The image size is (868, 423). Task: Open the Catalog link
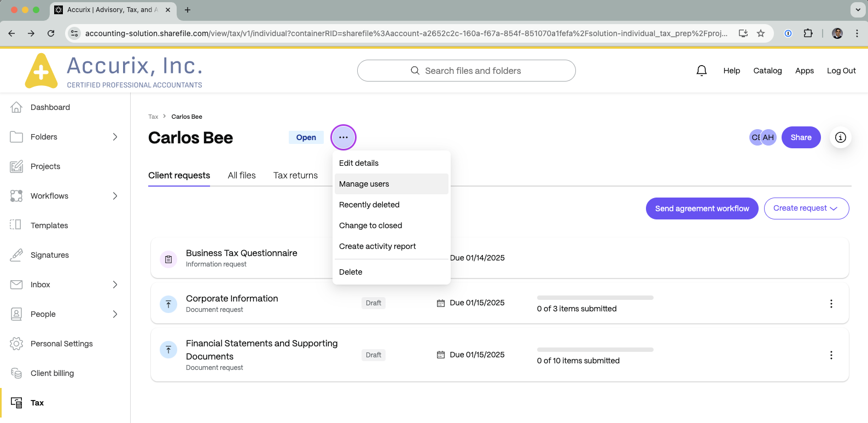[x=768, y=71]
